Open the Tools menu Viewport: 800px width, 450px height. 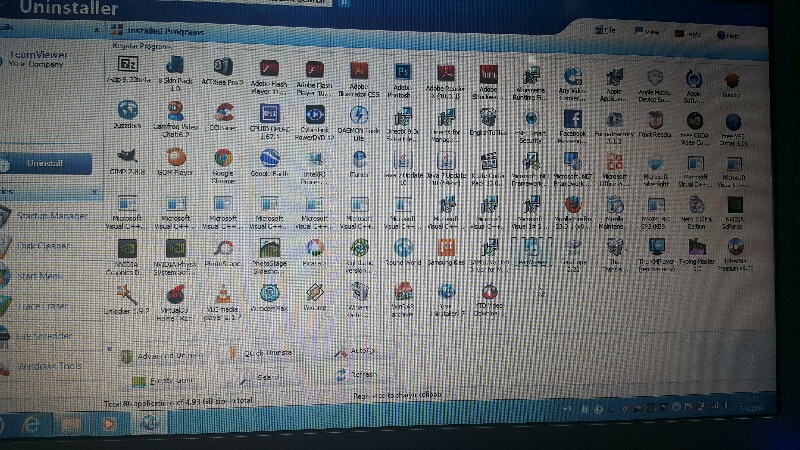coord(688,34)
